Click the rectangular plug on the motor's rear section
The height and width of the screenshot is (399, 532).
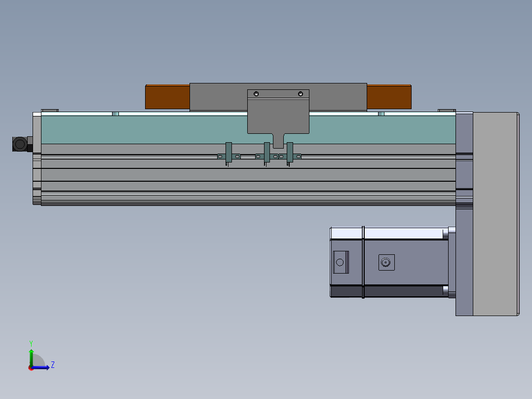[x=341, y=262]
